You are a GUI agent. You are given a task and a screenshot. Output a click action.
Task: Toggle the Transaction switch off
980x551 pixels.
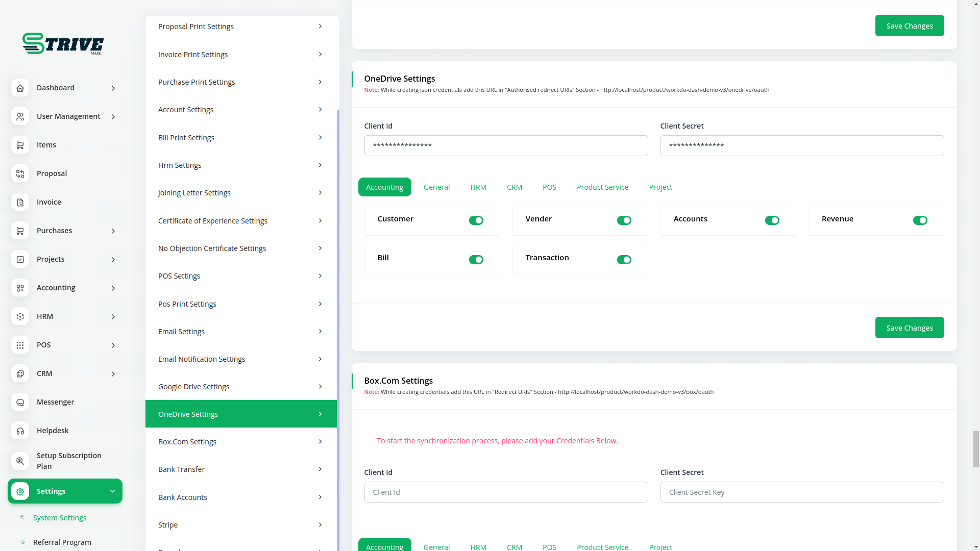tap(624, 260)
